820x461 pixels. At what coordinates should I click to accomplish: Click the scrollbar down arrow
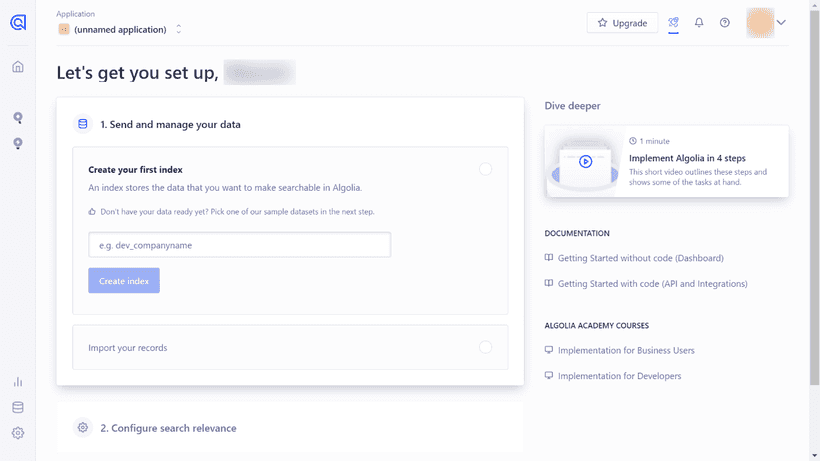point(815,456)
